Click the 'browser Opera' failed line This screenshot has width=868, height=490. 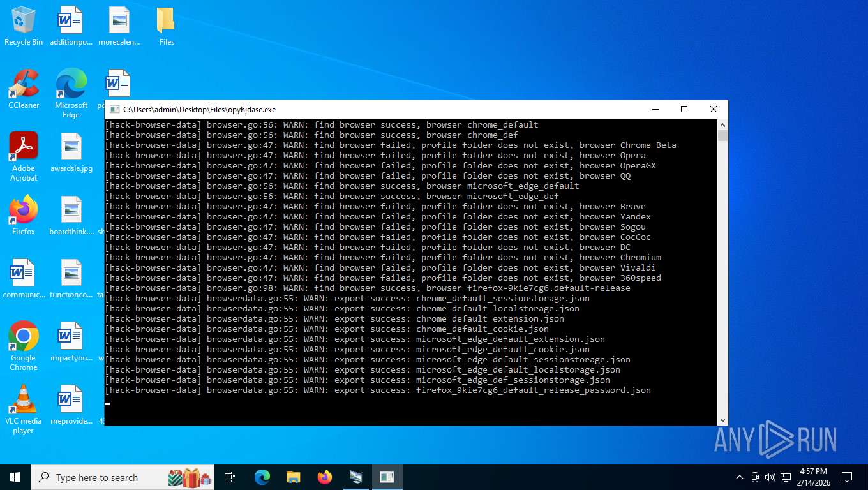tap(375, 155)
